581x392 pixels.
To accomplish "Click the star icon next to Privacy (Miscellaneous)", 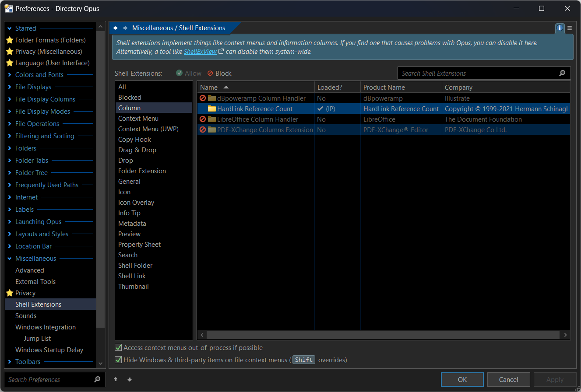I will (x=10, y=51).
